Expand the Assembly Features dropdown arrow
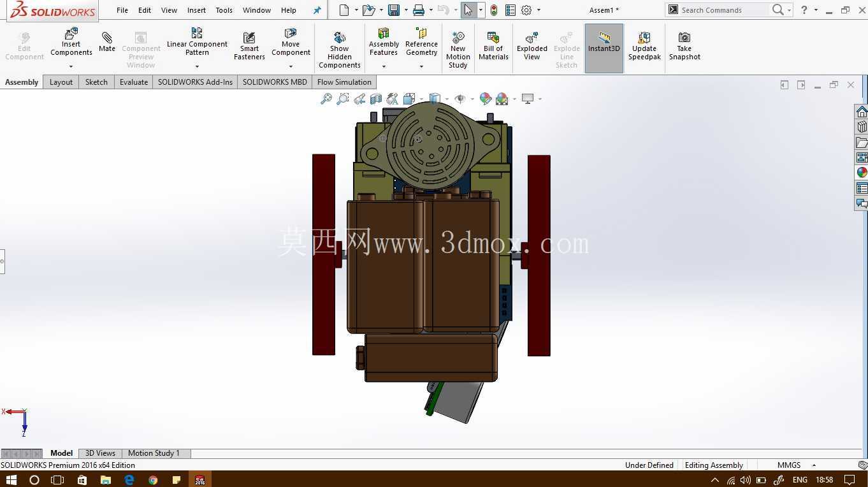 click(384, 66)
